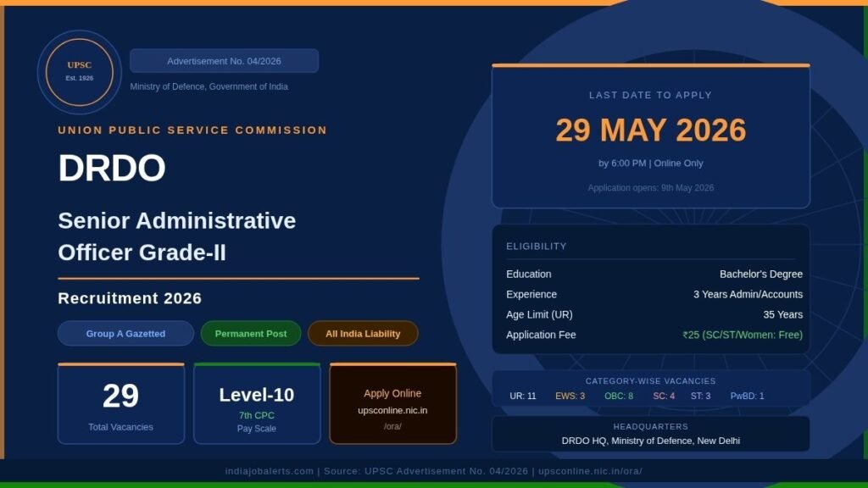The width and height of the screenshot is (868, 488).
Task: Select the 'Group A Gazetted' pill
Action: pos(125,334)
